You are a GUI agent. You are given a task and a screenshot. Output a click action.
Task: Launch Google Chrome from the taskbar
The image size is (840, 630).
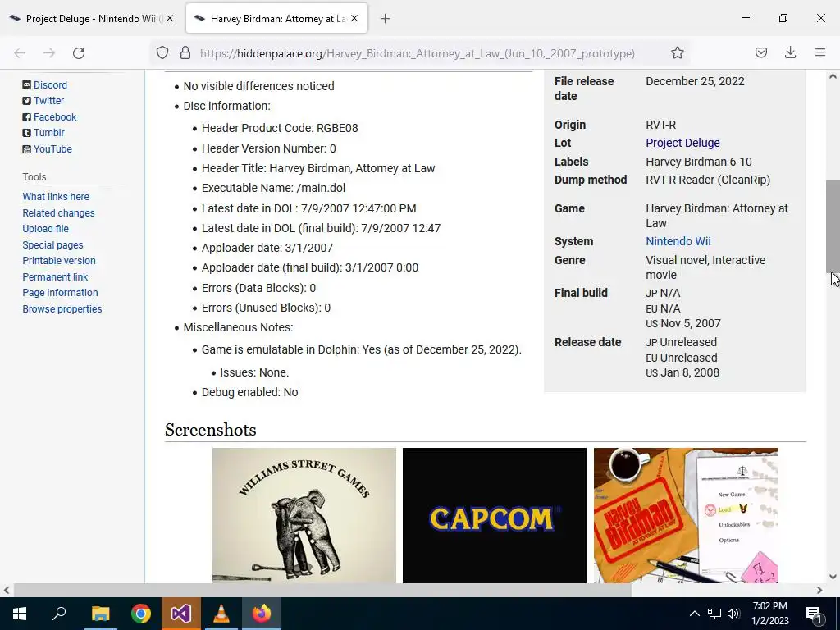[141, 614]
